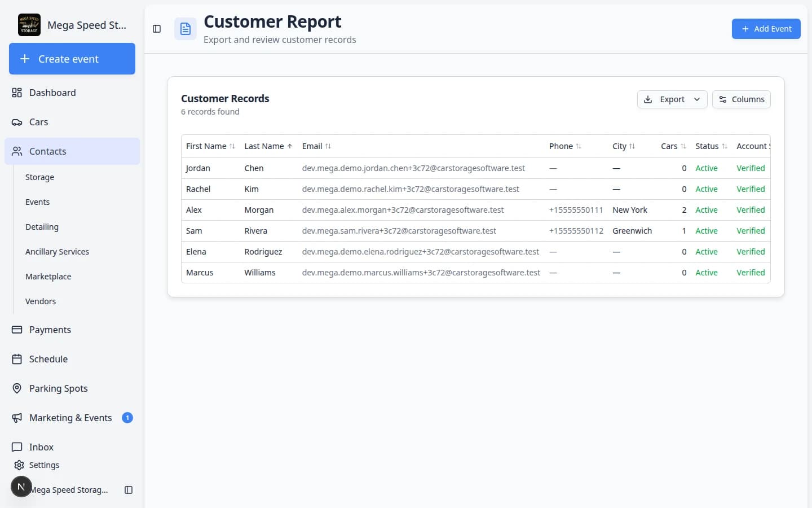Sort by Cars column arrows

pos(683,146)
